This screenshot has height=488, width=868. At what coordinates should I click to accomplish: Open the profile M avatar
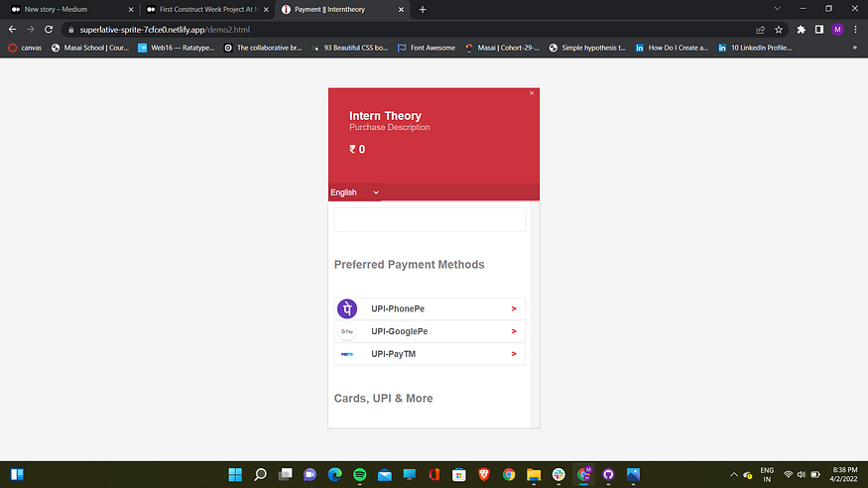pos(837,30)
